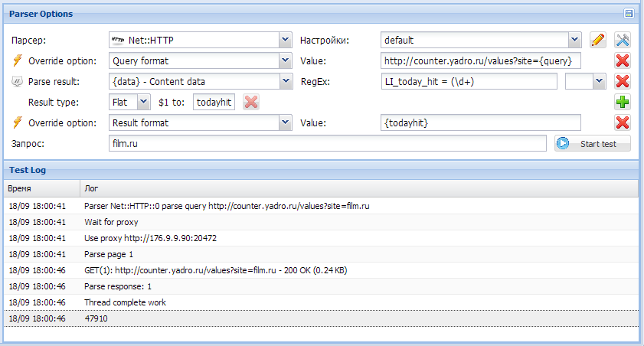
Task: Focus the RegEx LI_today_hit field
Action: [x=469, y=81]
